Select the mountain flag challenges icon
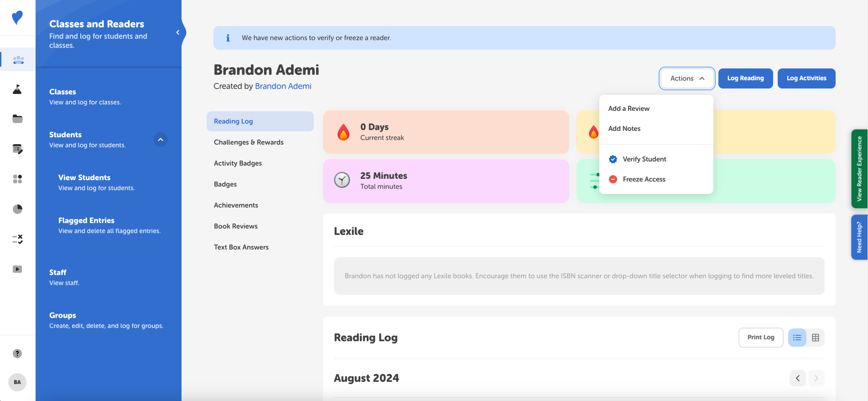 [17, 89]
